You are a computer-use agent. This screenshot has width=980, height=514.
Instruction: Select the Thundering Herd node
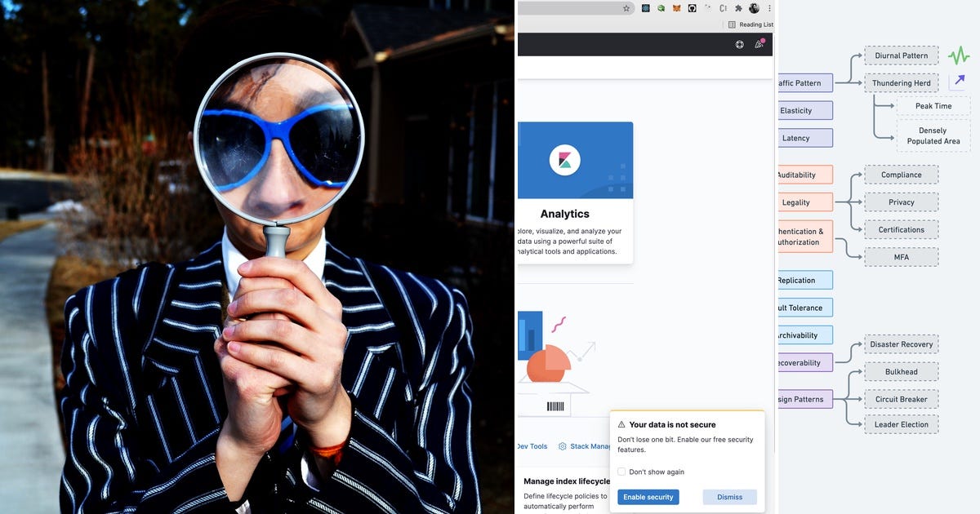[901, 82]
